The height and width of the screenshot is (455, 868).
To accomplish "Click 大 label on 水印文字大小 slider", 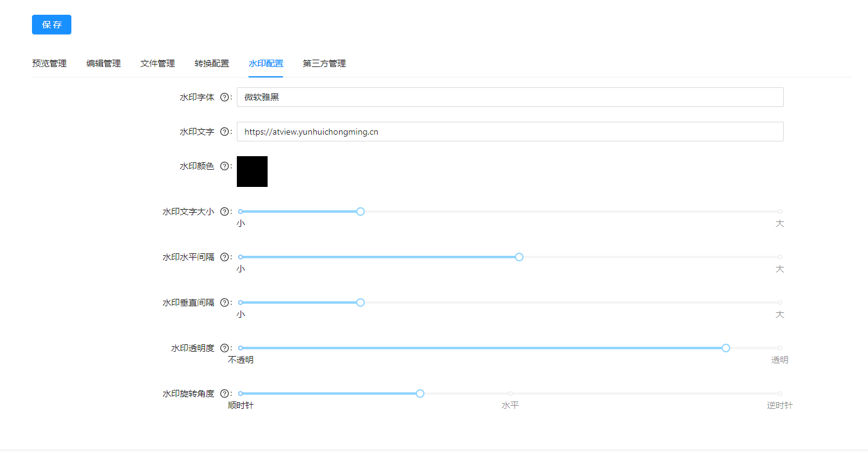I will click(779, 223).
